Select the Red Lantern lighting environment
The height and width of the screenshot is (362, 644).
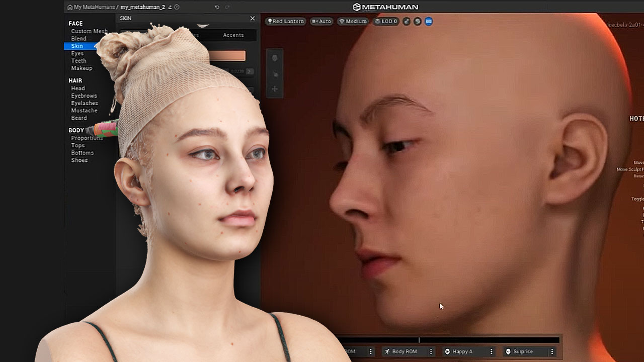(x=286, y=22)
